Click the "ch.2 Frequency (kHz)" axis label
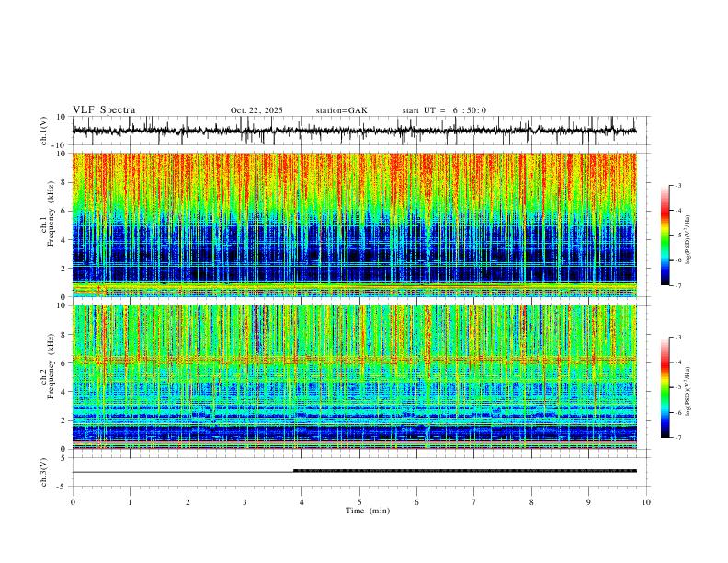The height and width of the screenshot is (563, 728). (x=48, y=366)
